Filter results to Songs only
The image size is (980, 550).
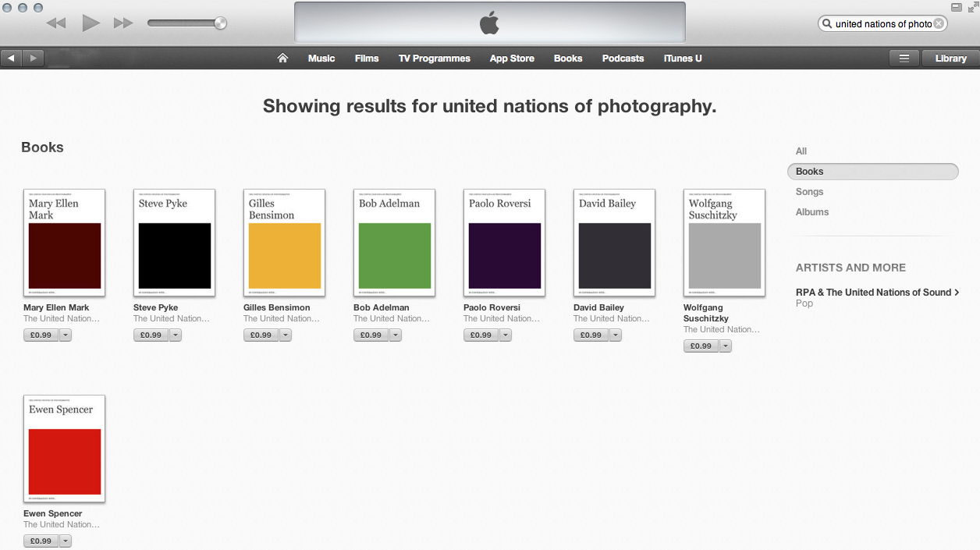[809, 191]
